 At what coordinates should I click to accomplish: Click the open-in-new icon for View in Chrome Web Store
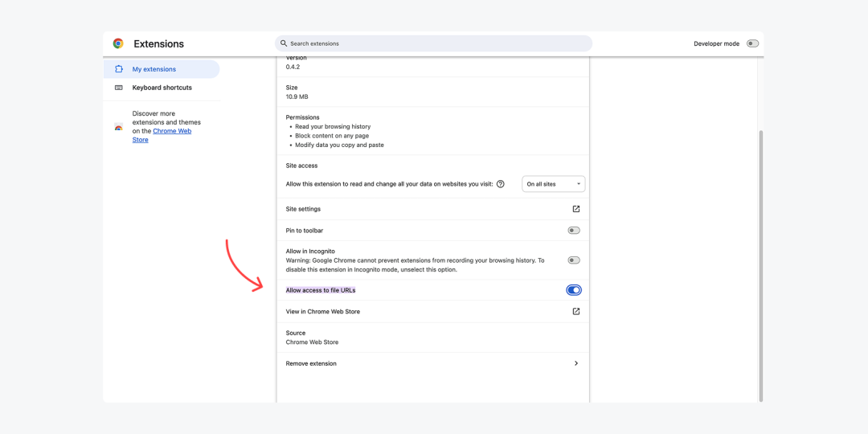tap(575, 311)
